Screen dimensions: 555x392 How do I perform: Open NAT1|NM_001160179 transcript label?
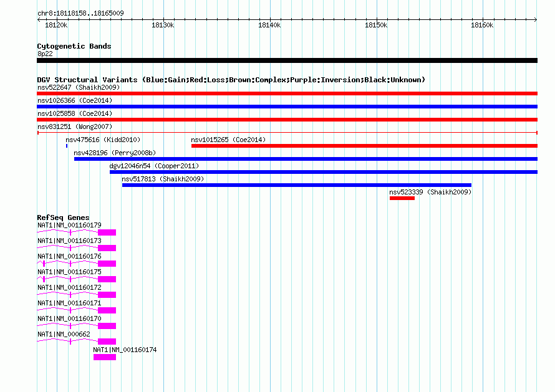click(69, 225)
